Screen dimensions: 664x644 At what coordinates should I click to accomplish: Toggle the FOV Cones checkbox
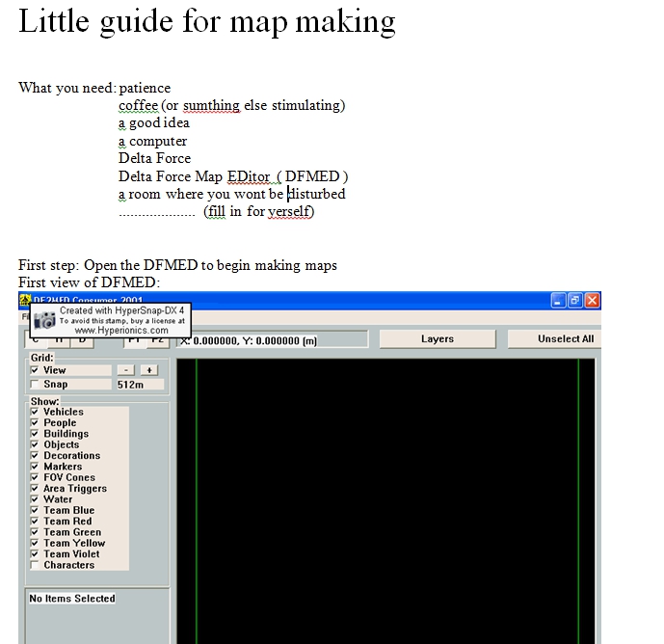(35, 477)
